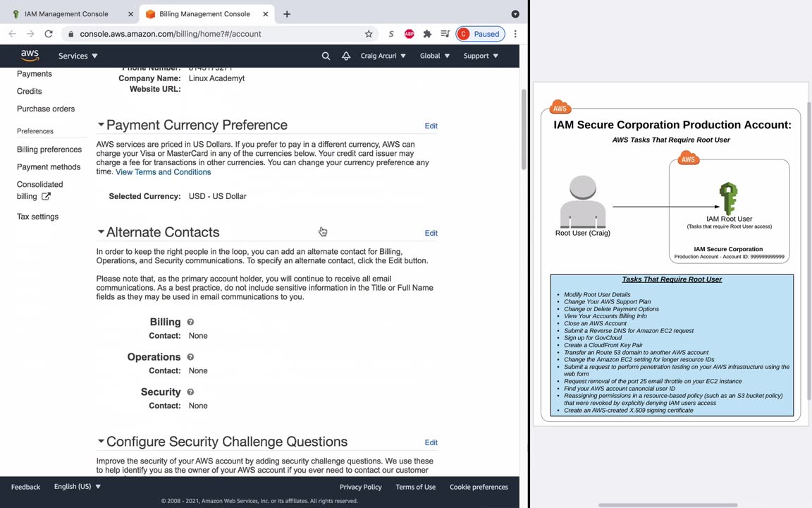Bookmark this page with the star icon
Screen dimensions: 812x508
coord(369,34)
